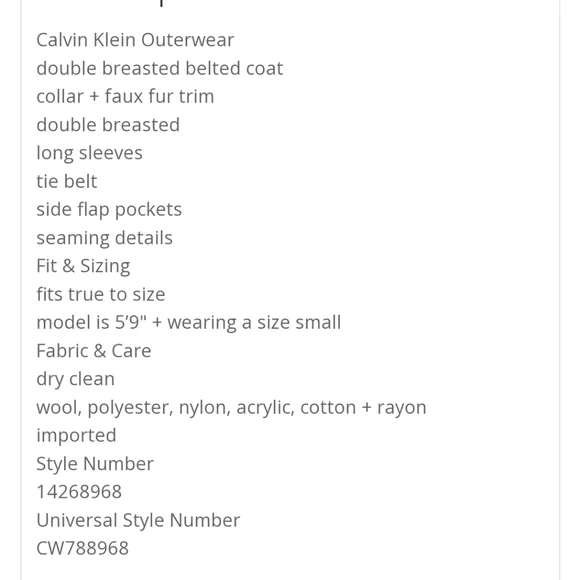Select the 'long sleeves' detail line
Screen dimensions: 579x580
tap(89, 153)
